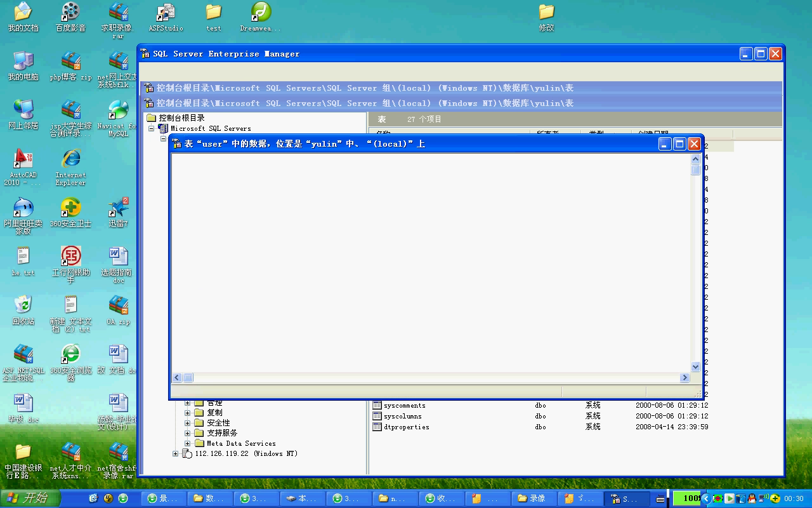Select 112.126.119.22 (Windows NT) server
Viewport: 812px width, 508px height.
click(246, 453)
